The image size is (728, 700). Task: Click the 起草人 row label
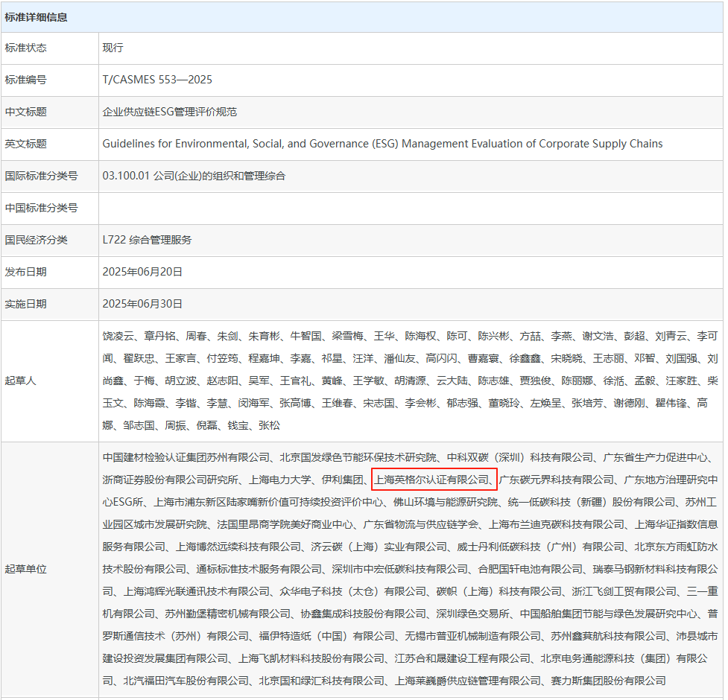click(20, 381)
